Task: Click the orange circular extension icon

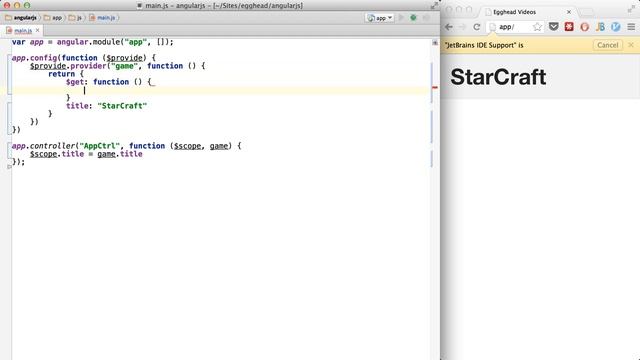Action: pos(584,27)
